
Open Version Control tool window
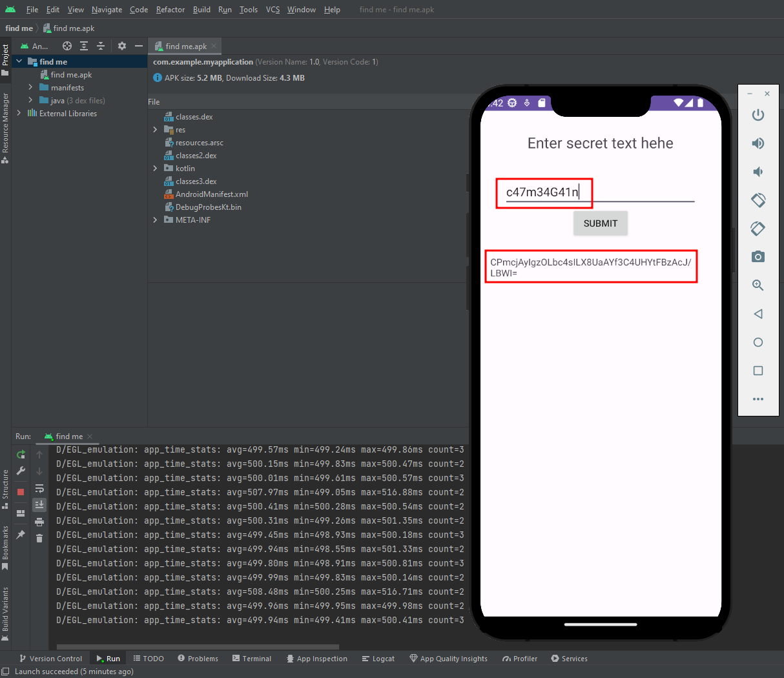(x=50, y=659)
